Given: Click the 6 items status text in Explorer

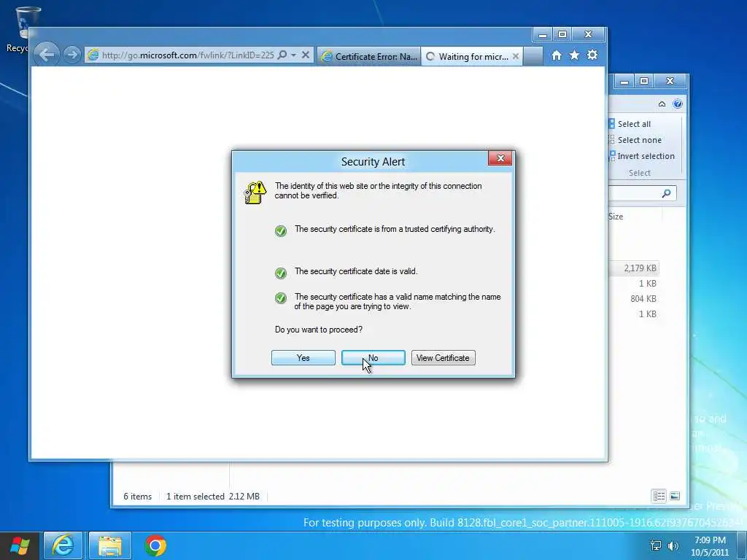Looking at the screenshot, I should tap(137, 496).
